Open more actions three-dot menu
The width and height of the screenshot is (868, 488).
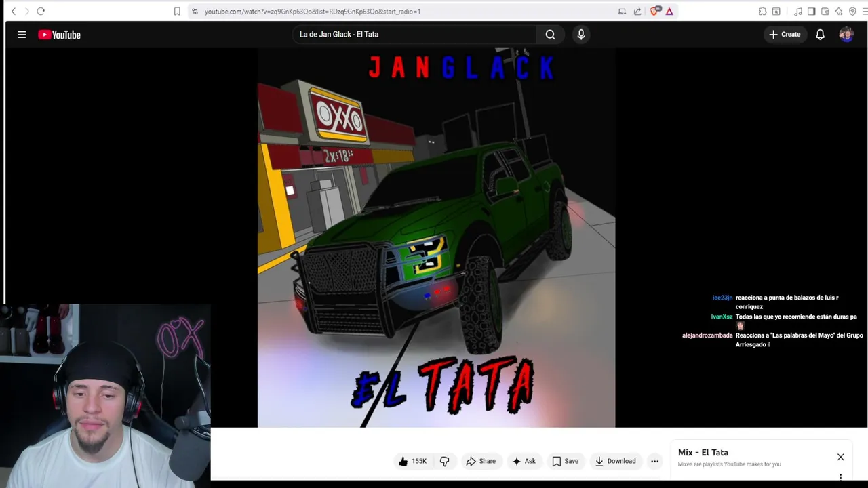tap(655, 461)
